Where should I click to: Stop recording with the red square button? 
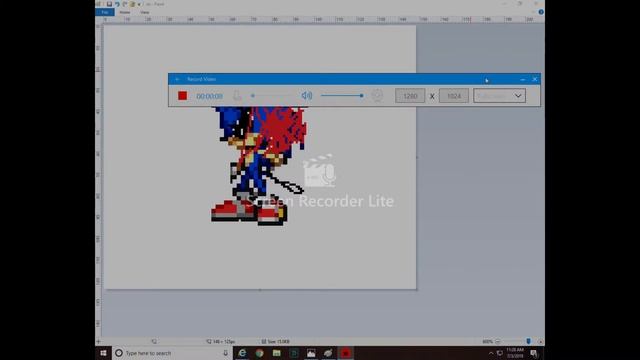[x=182, y=96]
